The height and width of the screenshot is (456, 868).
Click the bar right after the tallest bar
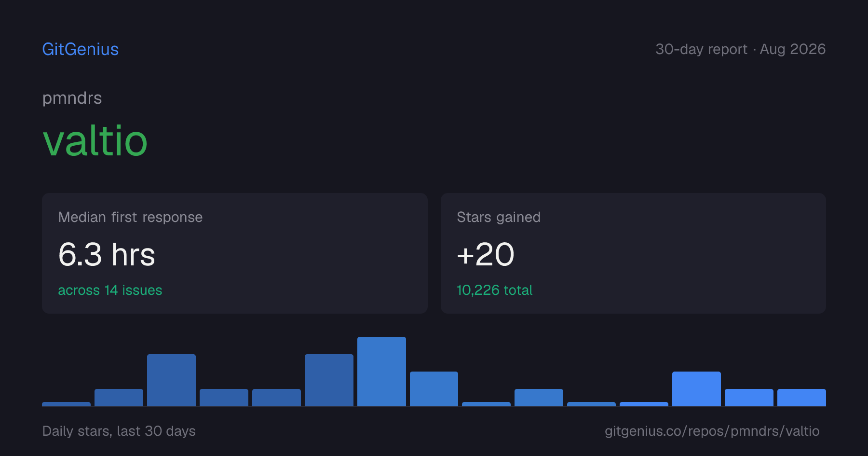tap(434, 389)
